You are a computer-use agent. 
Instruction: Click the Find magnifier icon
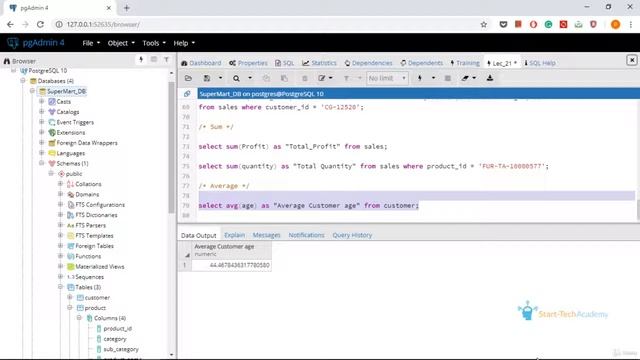[x=236, y=78]
